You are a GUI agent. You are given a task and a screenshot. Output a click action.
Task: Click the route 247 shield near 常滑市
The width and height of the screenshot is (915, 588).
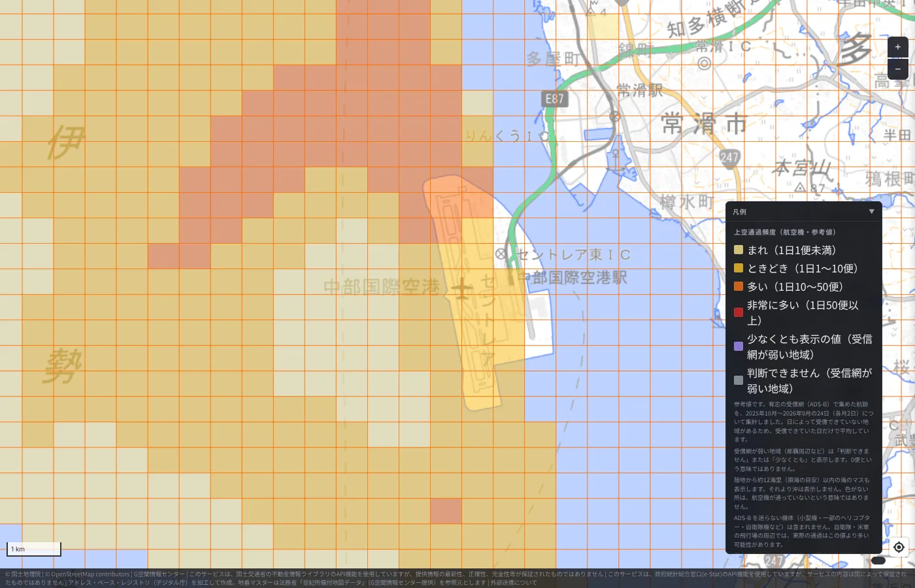(729, 157)
